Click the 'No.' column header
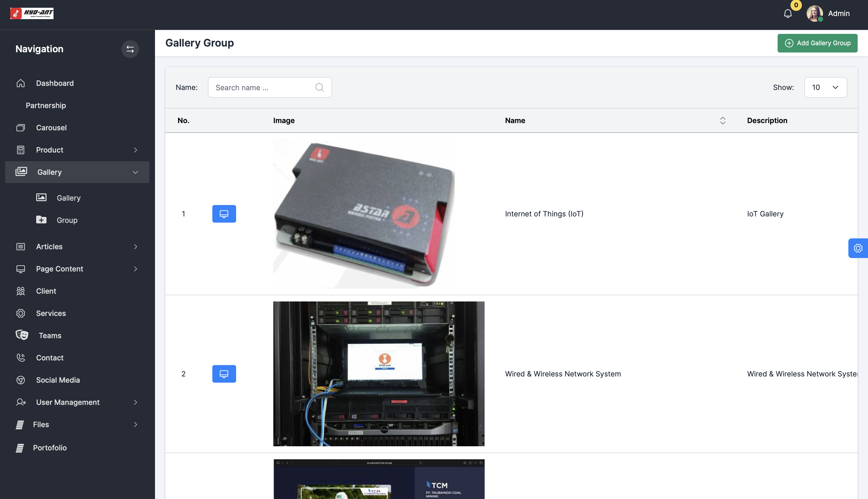Screen dimensions: 868x499 [x=183, y=121]
